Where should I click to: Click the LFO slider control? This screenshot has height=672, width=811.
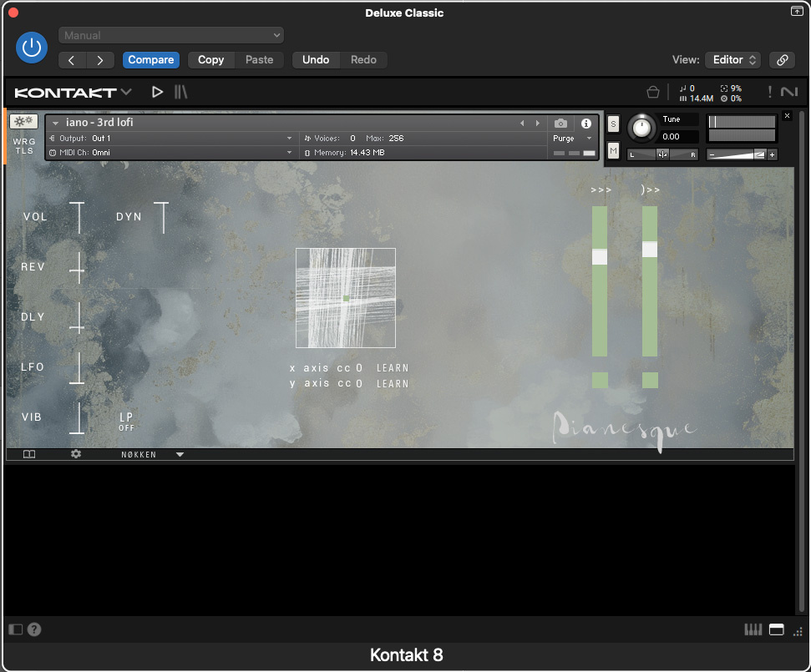tap(78, 367)
